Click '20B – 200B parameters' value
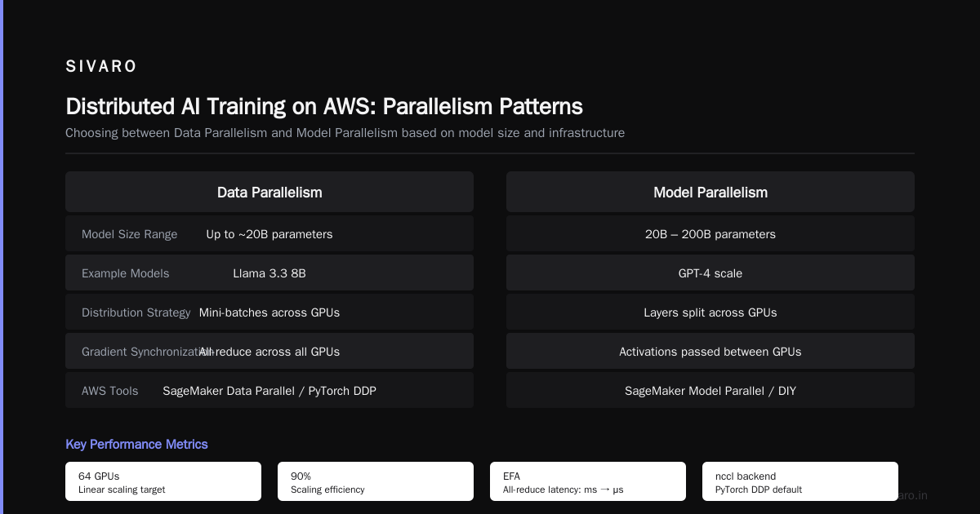 point(710,234)
